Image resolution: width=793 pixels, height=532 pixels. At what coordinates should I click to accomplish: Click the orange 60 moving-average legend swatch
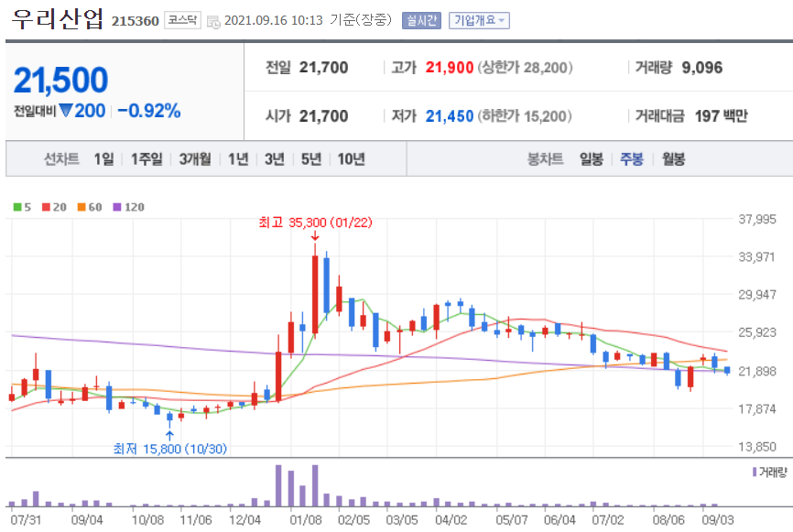pyautogui.click(x=81, y=207)
